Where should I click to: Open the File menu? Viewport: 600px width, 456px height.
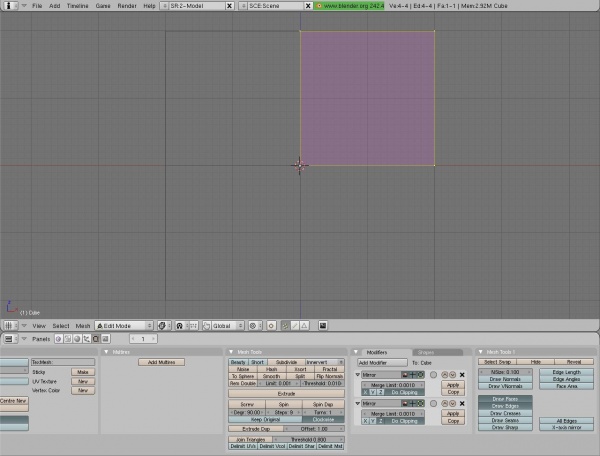[37, 6]
